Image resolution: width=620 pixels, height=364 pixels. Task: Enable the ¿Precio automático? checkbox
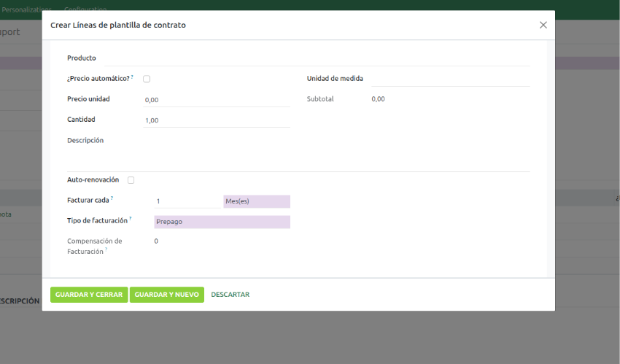pyautogui.click(x=147, y=79)
